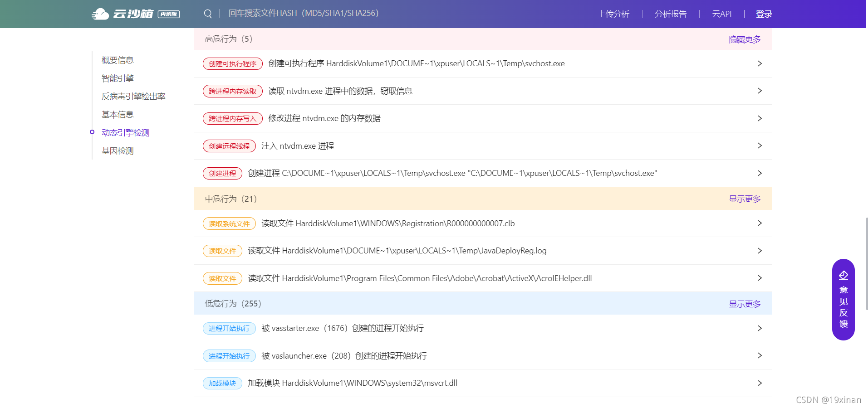
Task: Click the 创建进程 red tag
Action: coord(222,174)
